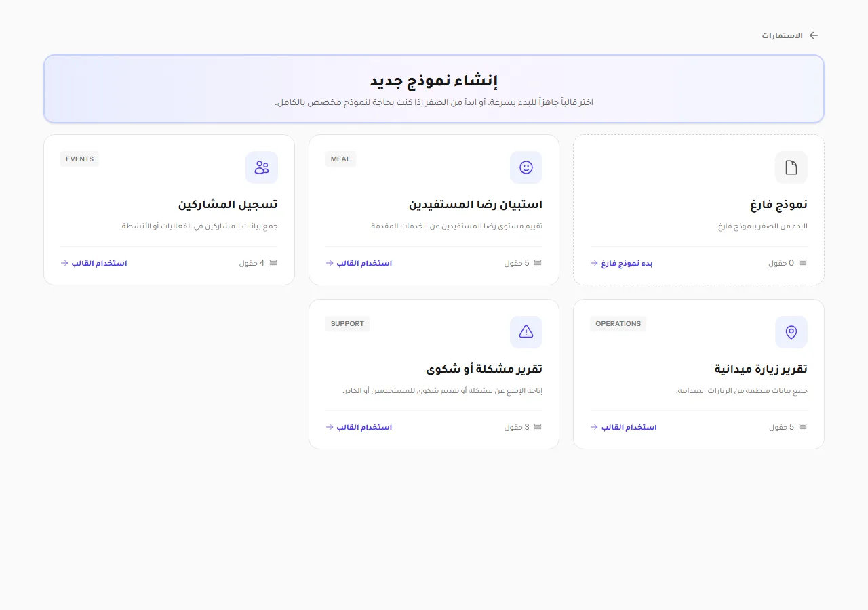Click the arrow icon beside بدء نموذج فارغ

pyautogui.click(x=594, y=263)
